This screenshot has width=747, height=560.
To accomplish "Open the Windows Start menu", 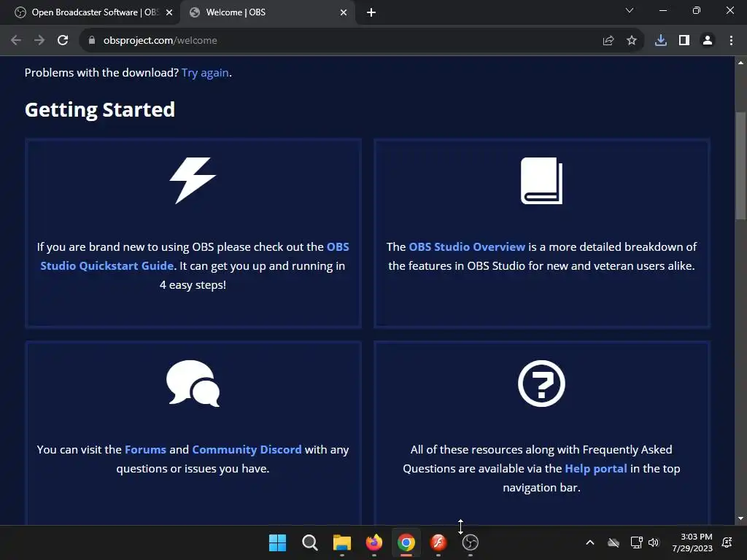I will (277, 542).
